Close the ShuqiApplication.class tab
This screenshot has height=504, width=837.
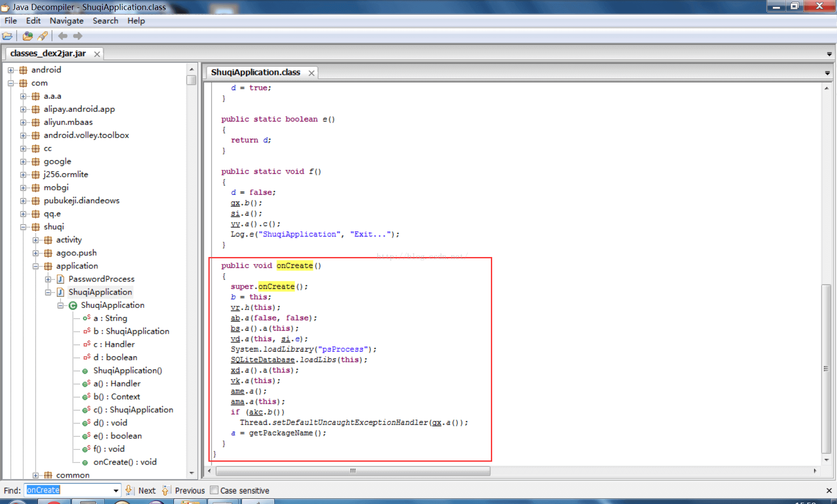311,73
